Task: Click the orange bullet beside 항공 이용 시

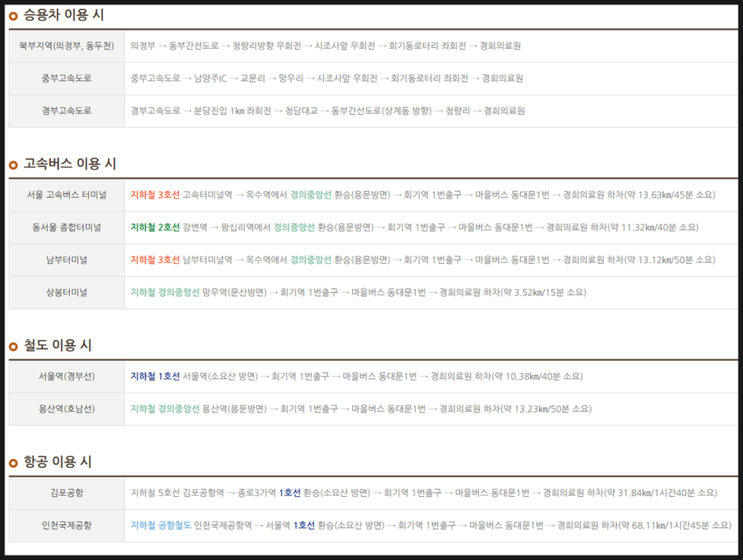Action: pos(13,463)
